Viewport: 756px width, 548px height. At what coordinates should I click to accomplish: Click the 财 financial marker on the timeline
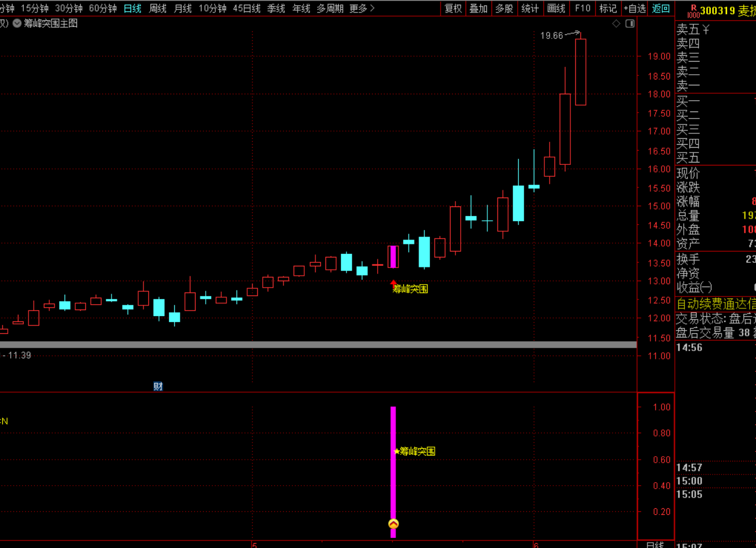click(158, 386)
